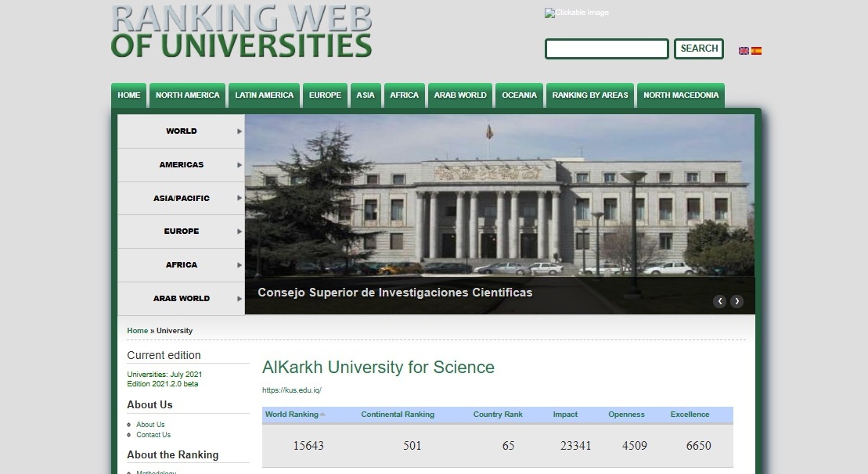
Task: Open the kus.edu.iq university link
Action: click(x=291, y=390)
